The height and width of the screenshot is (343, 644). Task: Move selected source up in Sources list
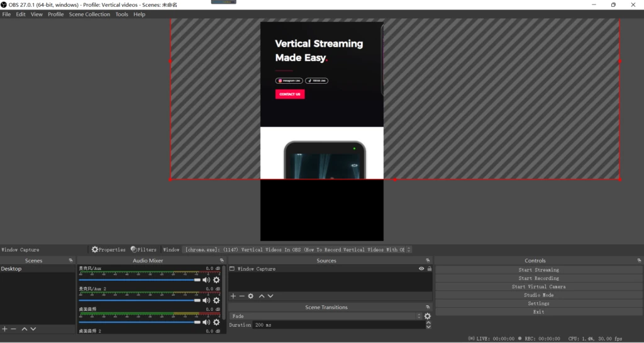(x=262, y=296)
